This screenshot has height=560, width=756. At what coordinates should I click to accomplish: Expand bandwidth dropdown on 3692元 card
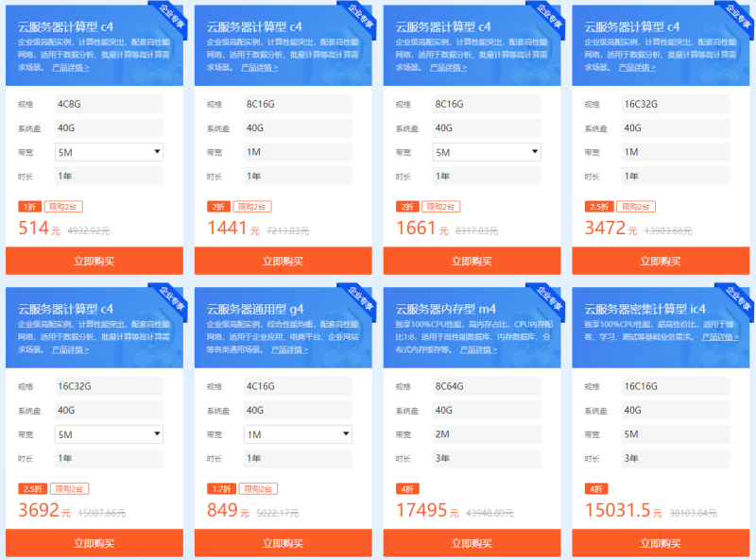pyautogui.click(x=109, y=434)
